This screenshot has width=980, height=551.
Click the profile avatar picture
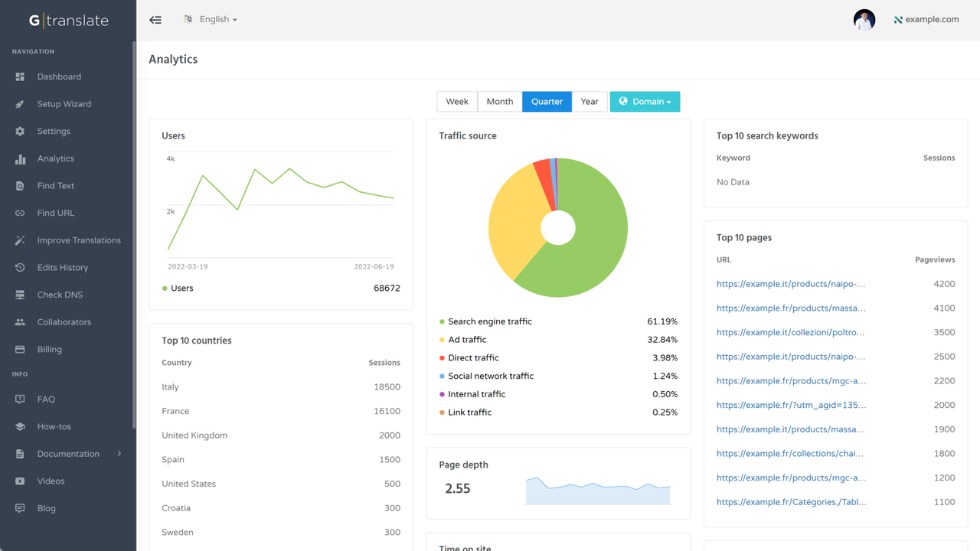864,19
